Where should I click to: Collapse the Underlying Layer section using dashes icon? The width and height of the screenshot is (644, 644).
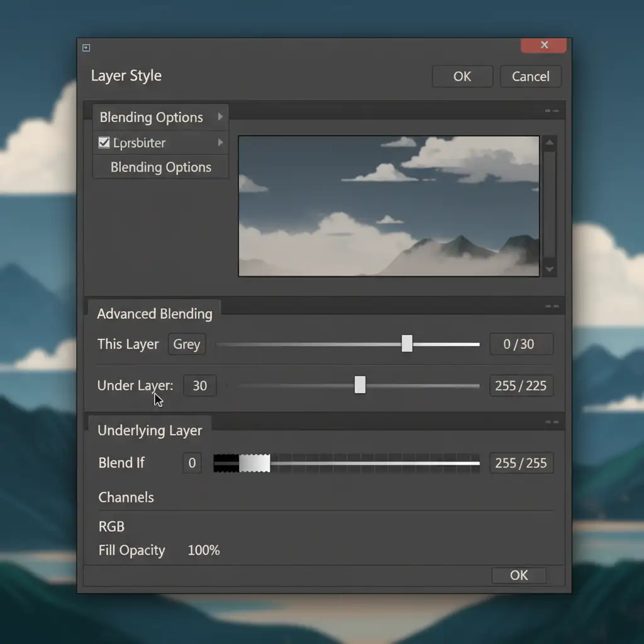pyautogui.click(x=552, y=423)
